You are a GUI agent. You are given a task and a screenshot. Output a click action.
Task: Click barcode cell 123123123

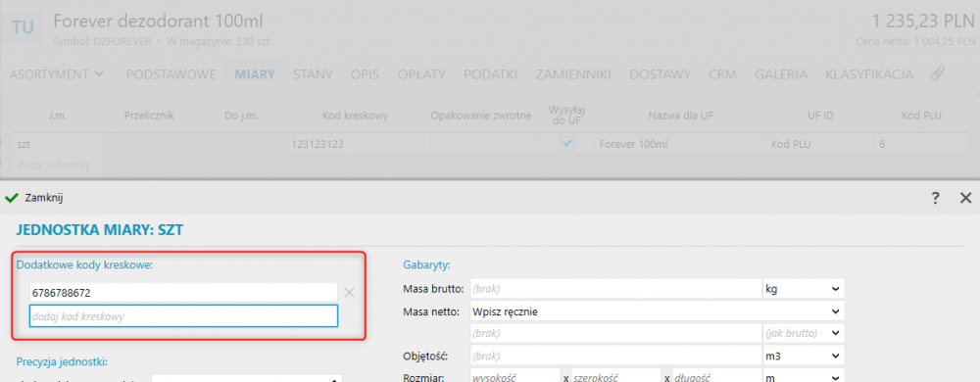tap(355, 144)
